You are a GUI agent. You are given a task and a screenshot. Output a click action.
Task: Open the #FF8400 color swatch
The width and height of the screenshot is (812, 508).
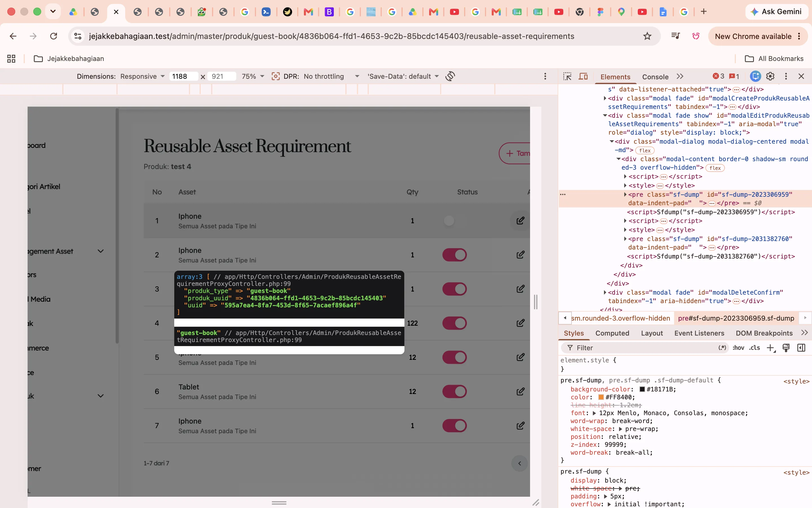(601, 397)
